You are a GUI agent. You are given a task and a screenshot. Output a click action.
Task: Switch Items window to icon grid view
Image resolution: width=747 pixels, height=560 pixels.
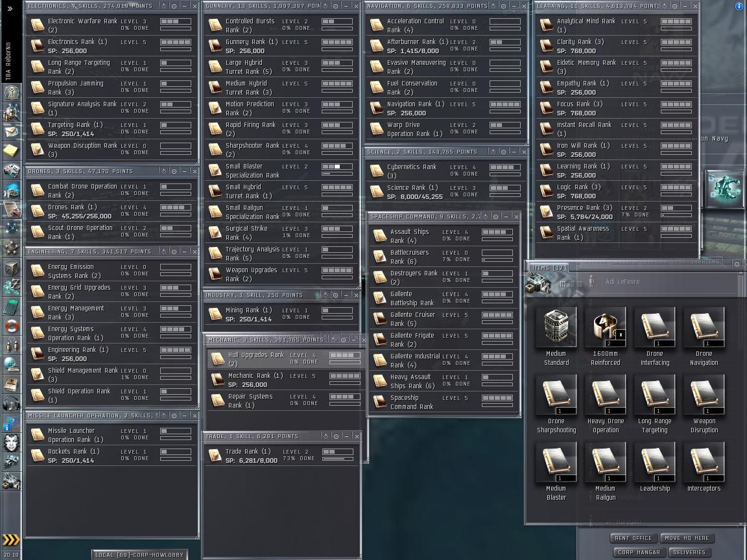pos(563,285)
